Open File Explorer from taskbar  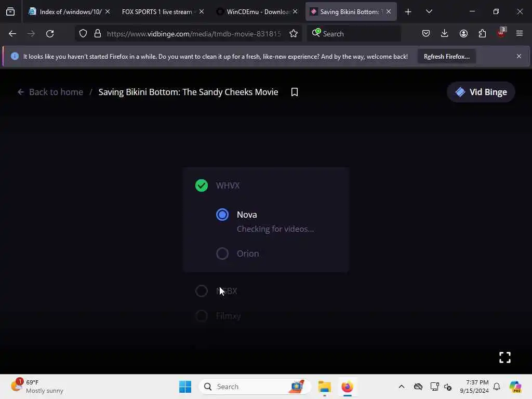click(324, 387)
